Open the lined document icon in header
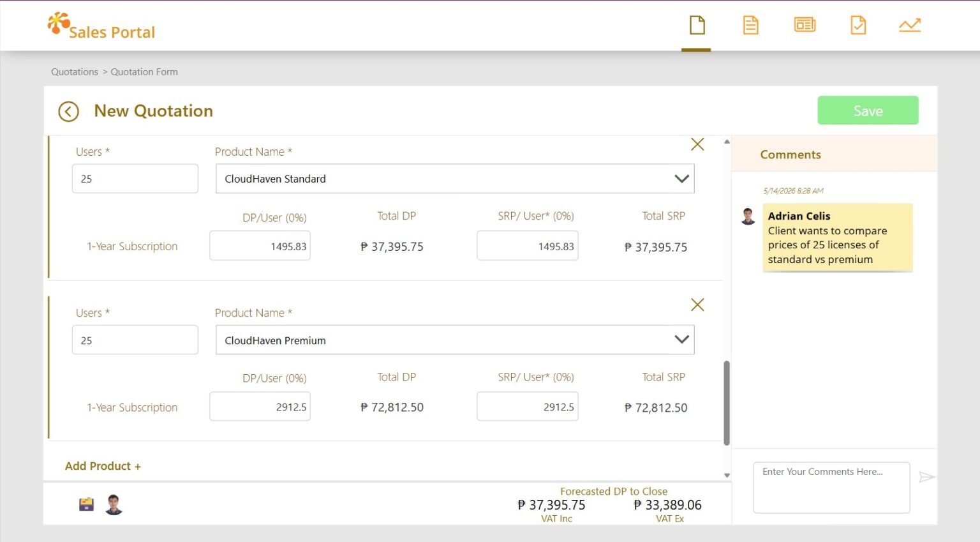 pyautogui.click(x=750, y=26)
